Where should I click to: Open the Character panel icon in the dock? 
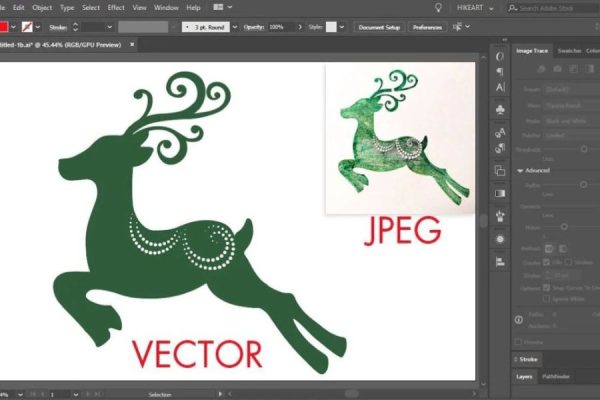pyautogui.click(x=499, y=85)
